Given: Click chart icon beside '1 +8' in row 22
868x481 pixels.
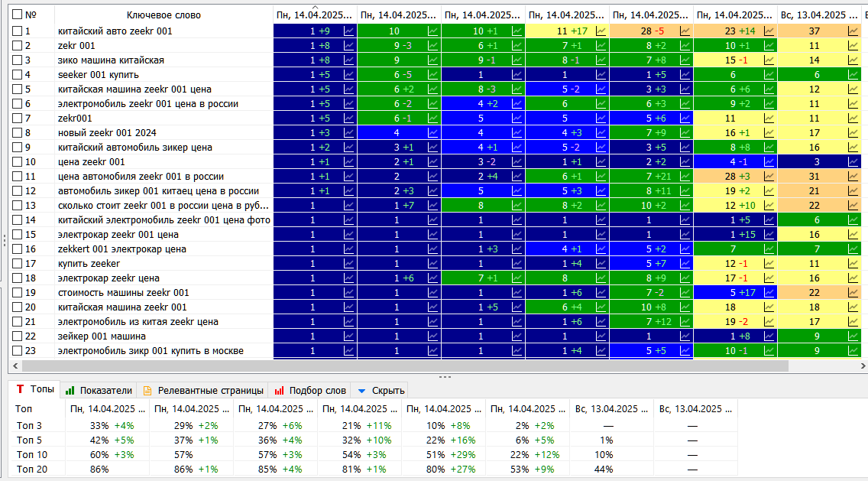Looking at the screenshot, I should tap(769, 336).
